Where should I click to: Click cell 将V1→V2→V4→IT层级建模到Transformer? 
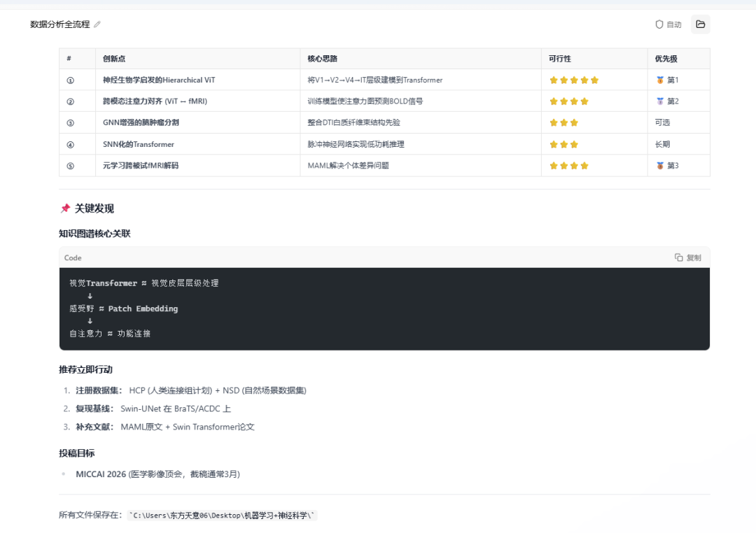click(375, 80)
